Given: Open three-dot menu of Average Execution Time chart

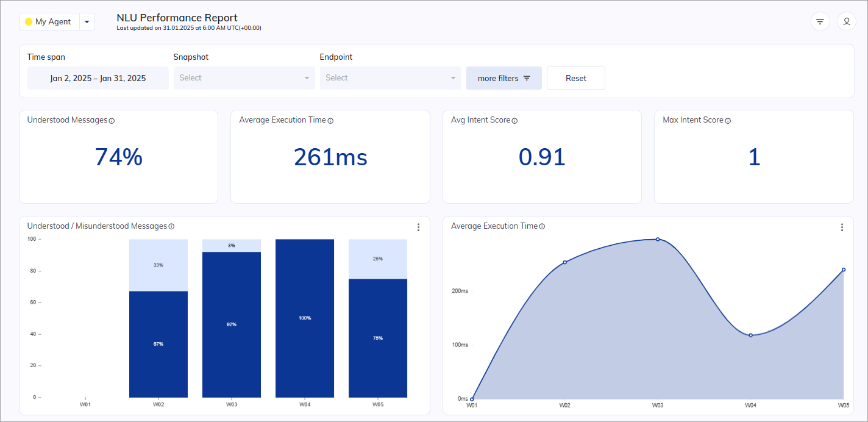Looking at the screenshot, I should point(842,227).
